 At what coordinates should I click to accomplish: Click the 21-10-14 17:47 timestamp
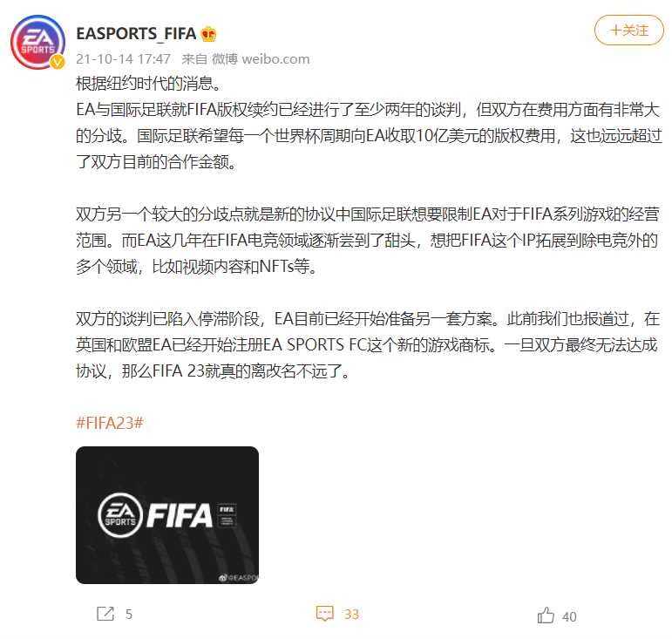click(x=124, y=58)
